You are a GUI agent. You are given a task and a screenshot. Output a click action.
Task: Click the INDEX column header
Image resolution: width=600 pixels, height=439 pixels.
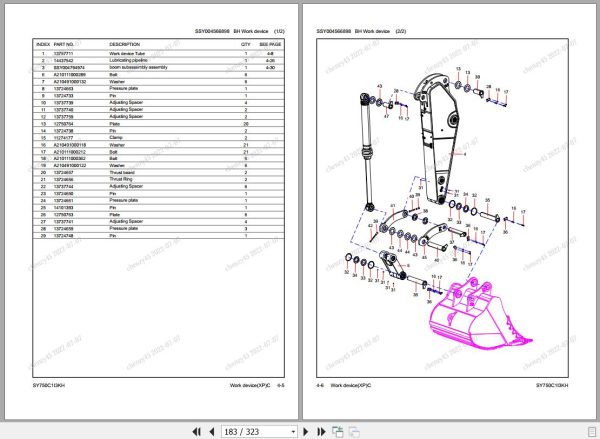coord(43,44)
